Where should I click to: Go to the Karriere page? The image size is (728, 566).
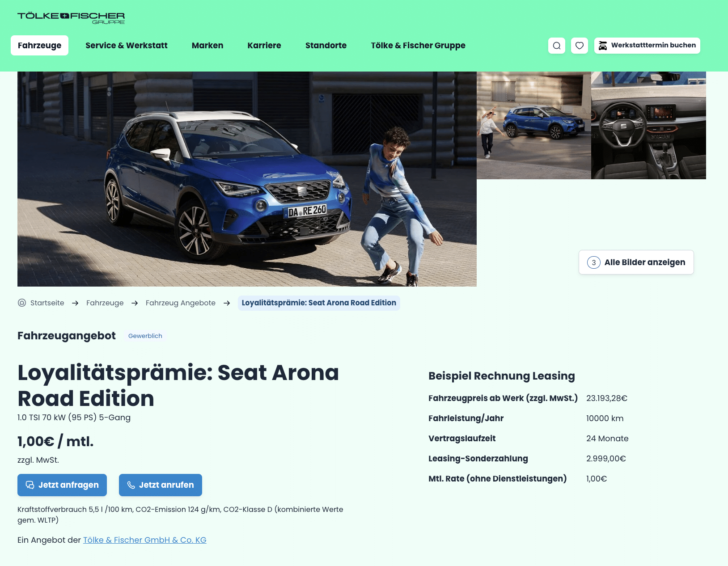tap(264, 46)
